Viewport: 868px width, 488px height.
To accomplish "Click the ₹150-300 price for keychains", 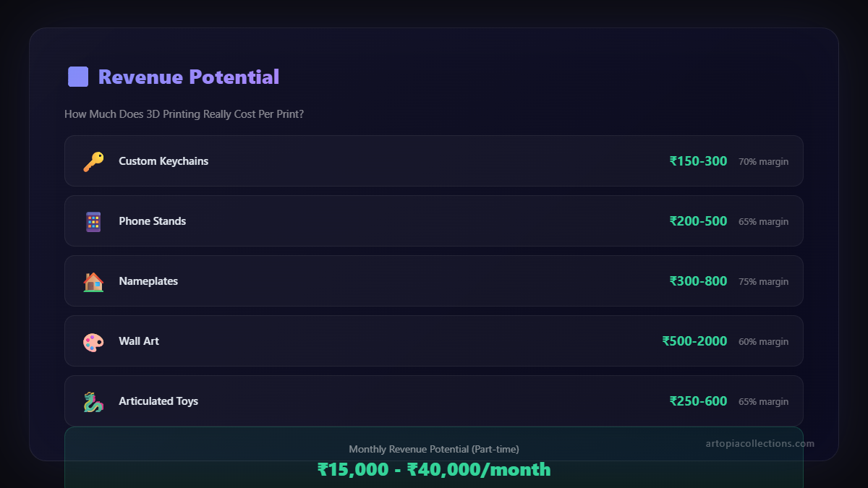I will 698,161.
